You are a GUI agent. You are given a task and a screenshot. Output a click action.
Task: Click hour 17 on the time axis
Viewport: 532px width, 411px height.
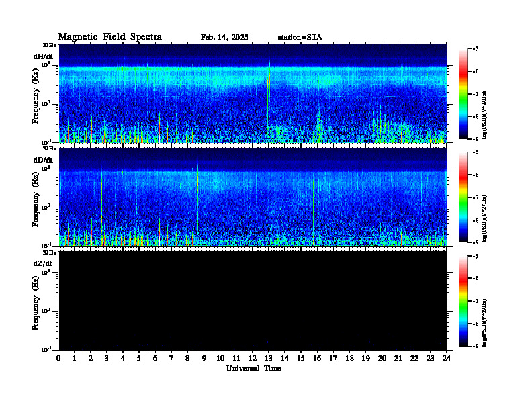[333, 359]
